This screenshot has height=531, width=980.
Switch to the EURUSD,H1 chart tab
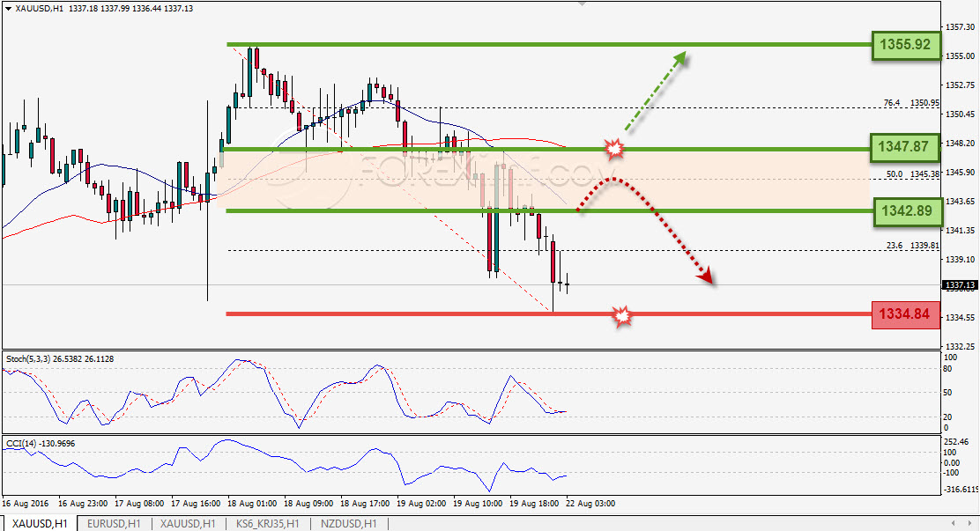pyautogui.click(x=114, y=523)
